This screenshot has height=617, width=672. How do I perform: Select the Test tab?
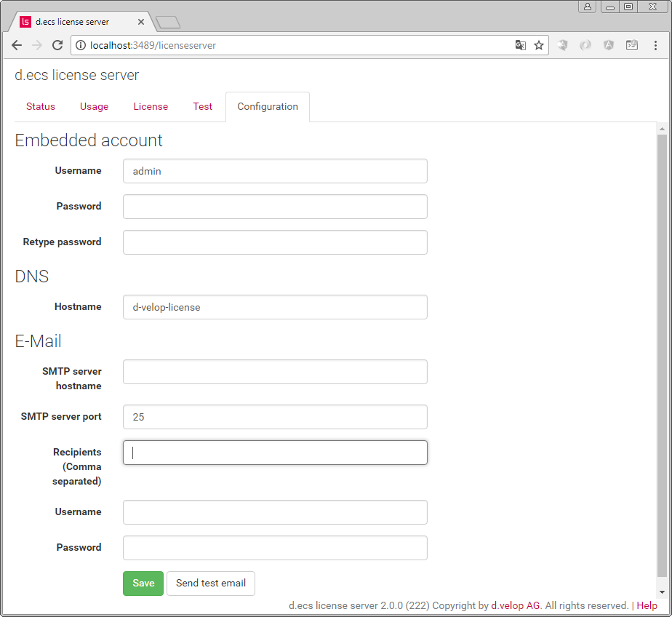click(x=202, y=106)
